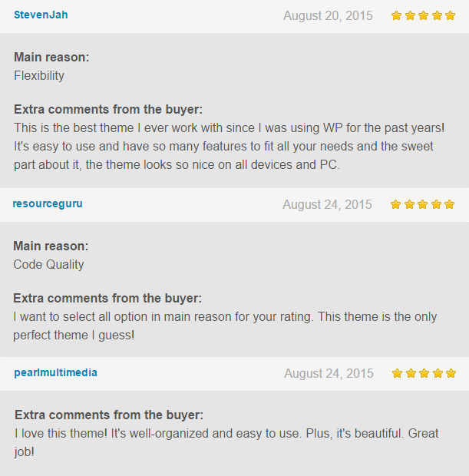Click resourceguru's August 24, 2015 review date
Viewport: 469px width, 476px height.
tap(327, 204)
